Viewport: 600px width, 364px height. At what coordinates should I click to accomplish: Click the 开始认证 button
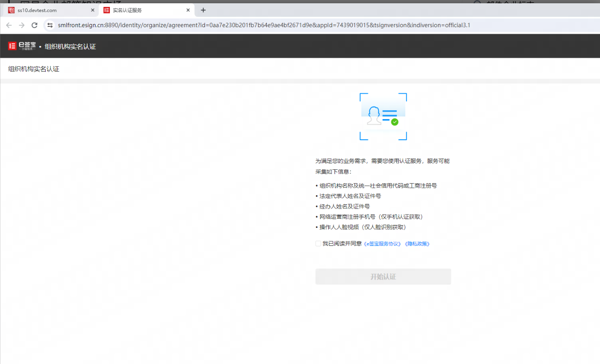pyautogui.click(x=383, y=277)
